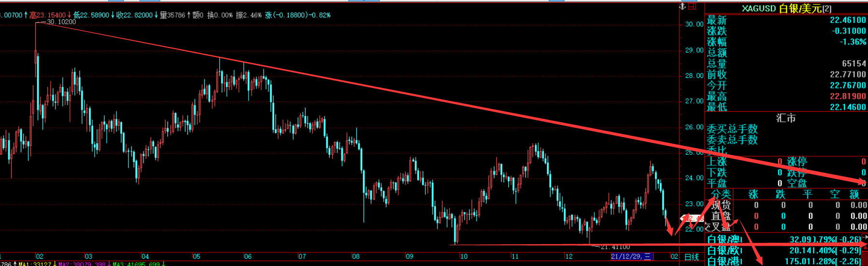Click the anchor icon above the price axis

[683, 6]
